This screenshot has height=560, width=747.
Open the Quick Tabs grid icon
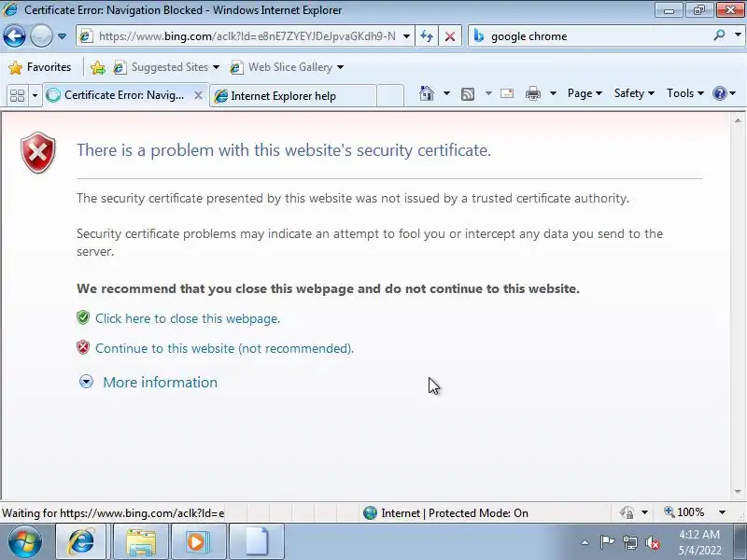(x=18, y=96)
